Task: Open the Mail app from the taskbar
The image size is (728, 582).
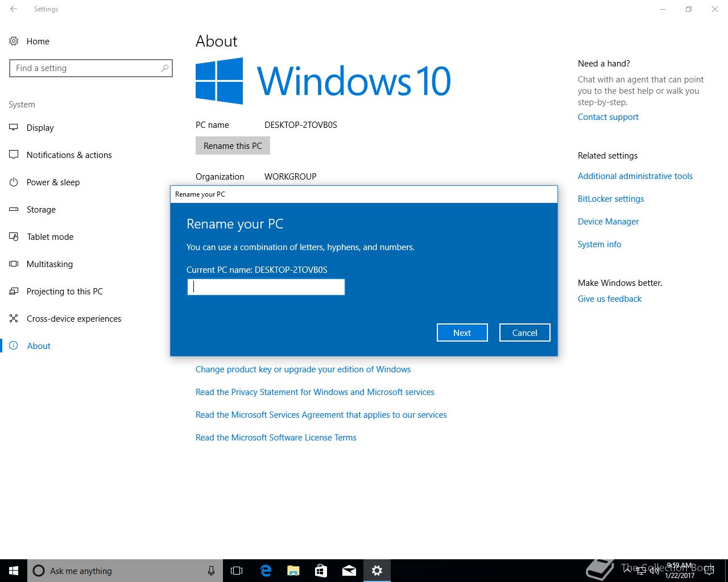Action: [x=349, y=571]
